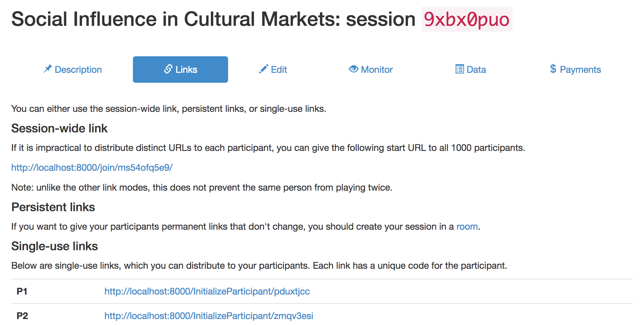Click the pencil icon beside Edit
The image size is (644, 325).
pos(263,69)
